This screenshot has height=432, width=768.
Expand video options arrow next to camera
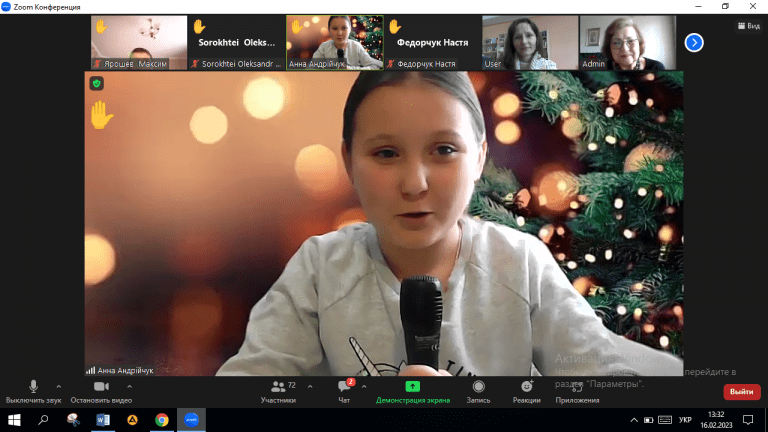pos(129,386)
